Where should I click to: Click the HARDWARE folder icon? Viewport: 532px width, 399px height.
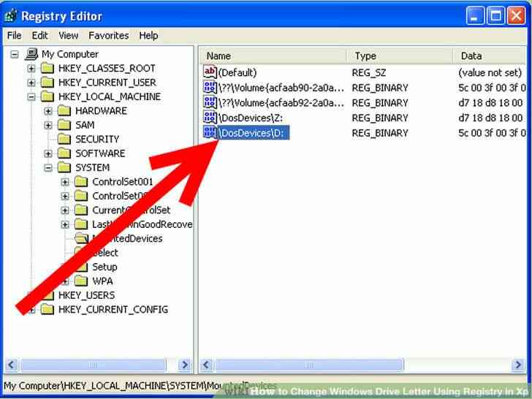64,111
